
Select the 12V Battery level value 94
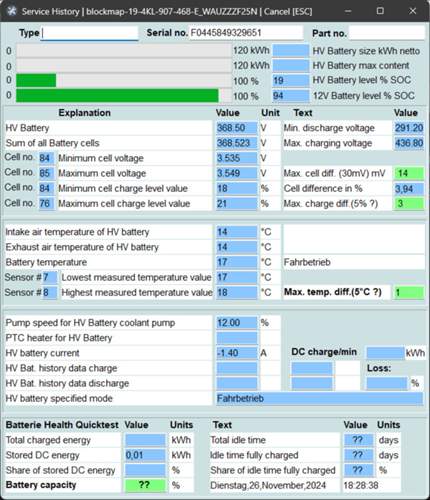click(291, 96)
